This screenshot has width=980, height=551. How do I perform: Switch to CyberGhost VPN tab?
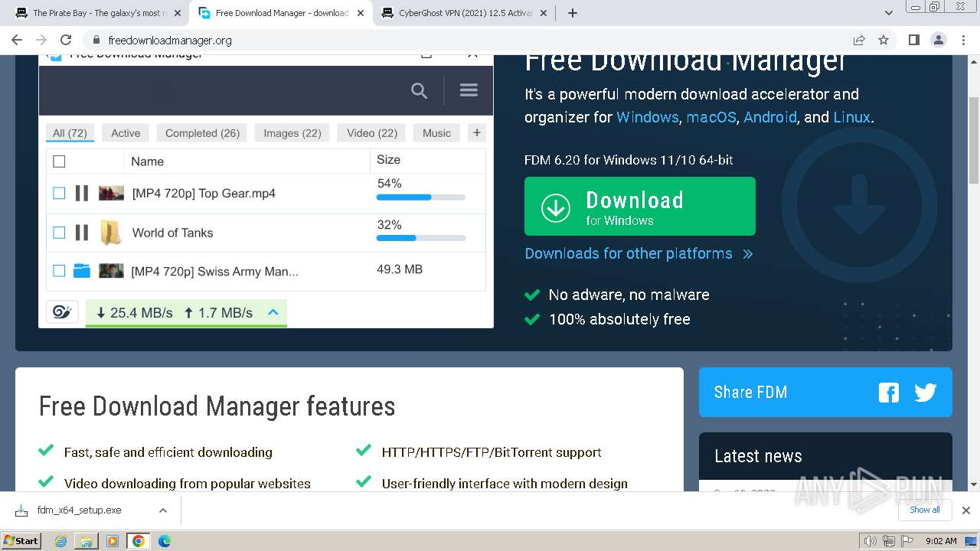point(465,13)
